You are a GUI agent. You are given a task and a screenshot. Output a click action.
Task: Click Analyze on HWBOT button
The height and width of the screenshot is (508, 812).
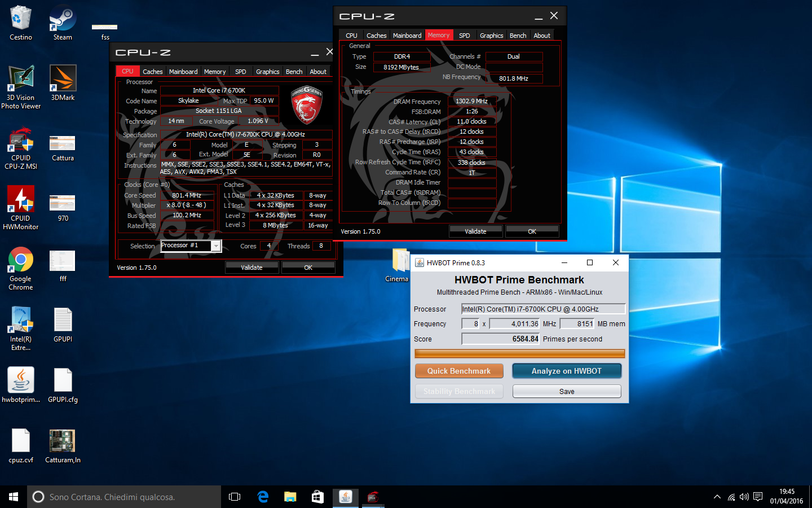point(567,371)
